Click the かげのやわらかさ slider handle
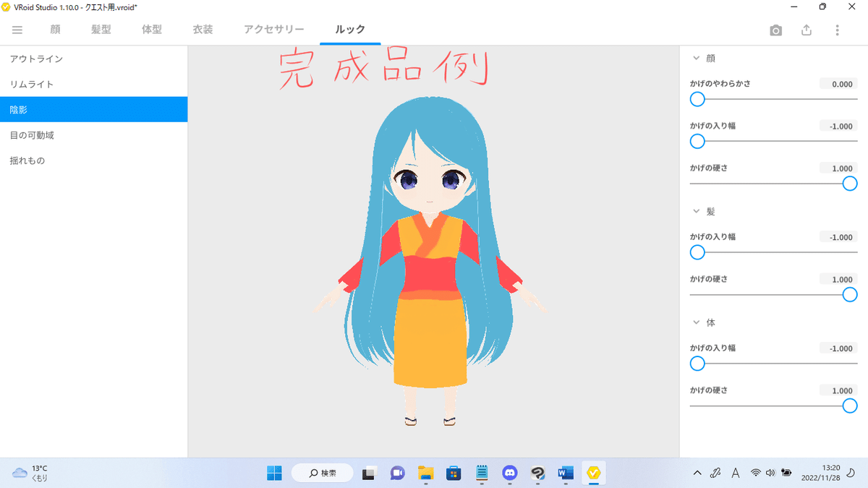This screenshot has height=488, width=868. (x=697, y=99)
